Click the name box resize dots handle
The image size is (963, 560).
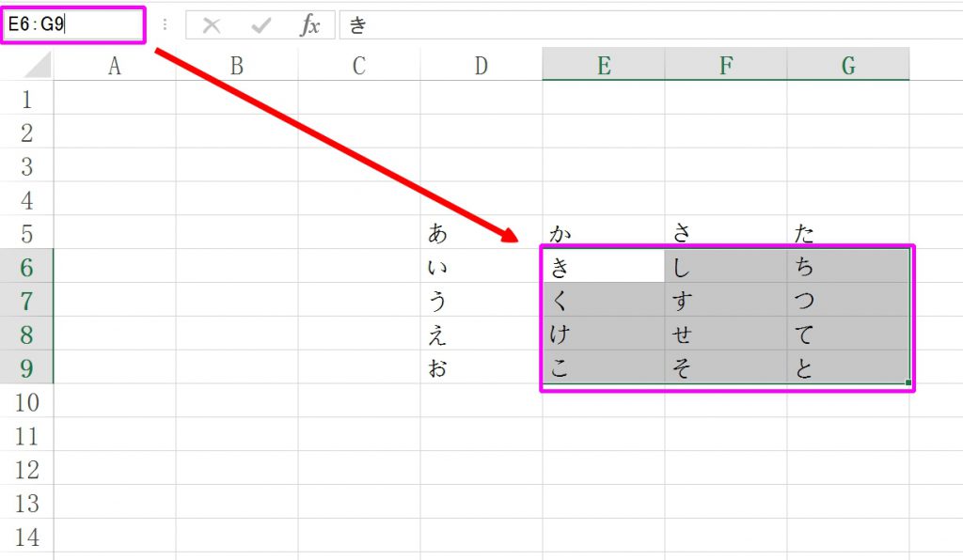point(166,25)
